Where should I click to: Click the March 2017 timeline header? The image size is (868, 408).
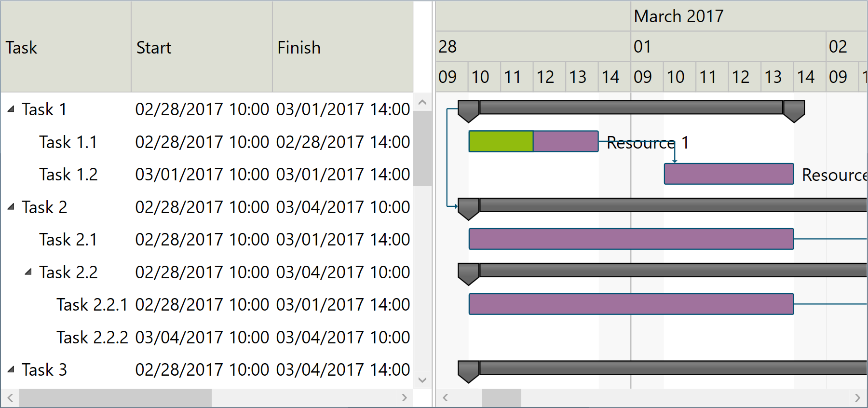point(678,15)
